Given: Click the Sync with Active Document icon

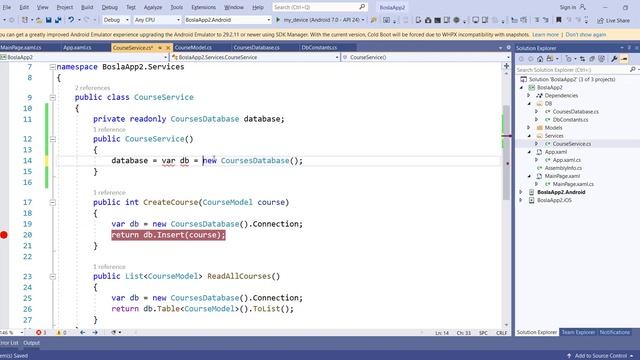Looking at the screenshot, I should [x=582, y=59].
